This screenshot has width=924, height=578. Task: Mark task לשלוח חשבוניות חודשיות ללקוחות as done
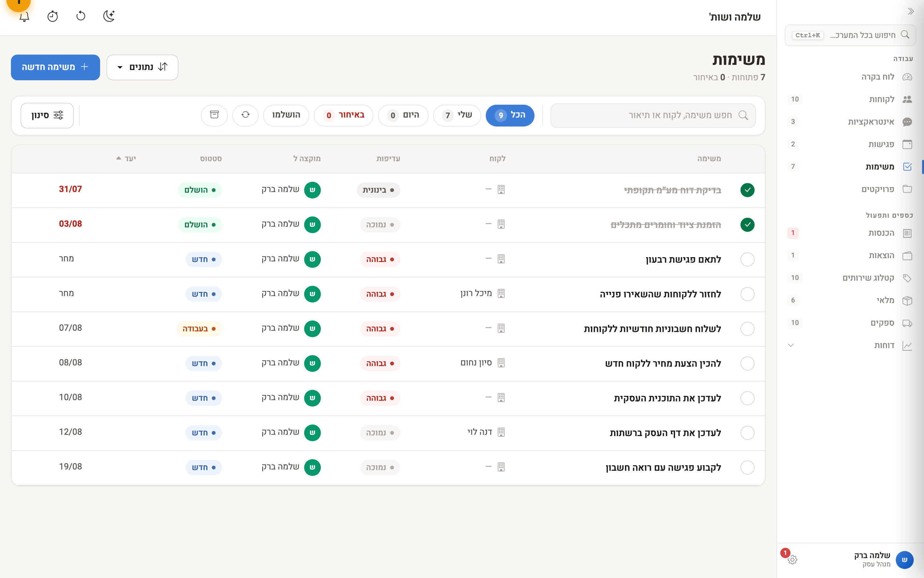[747, 329]
